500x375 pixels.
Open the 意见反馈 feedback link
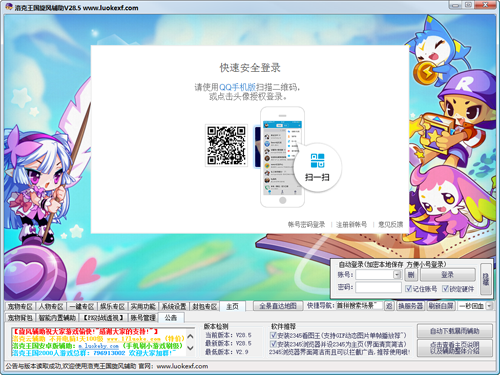click(x=390, y=224)
